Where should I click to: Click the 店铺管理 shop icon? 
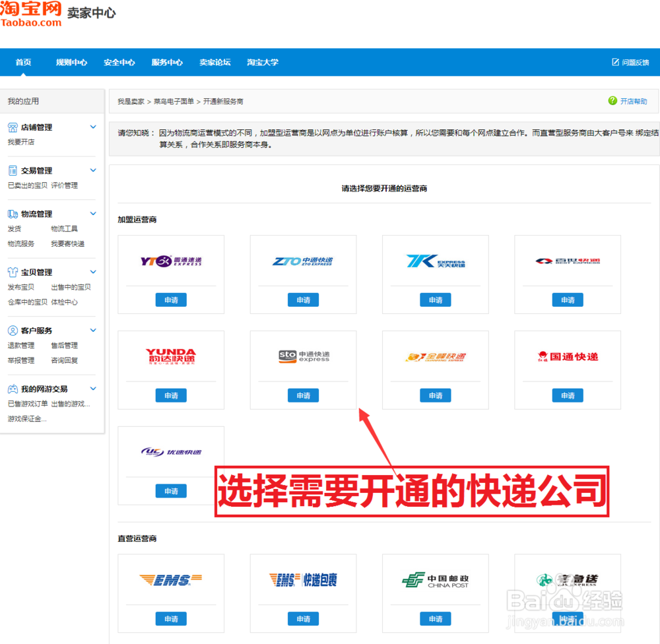click(x=13, y=127)
